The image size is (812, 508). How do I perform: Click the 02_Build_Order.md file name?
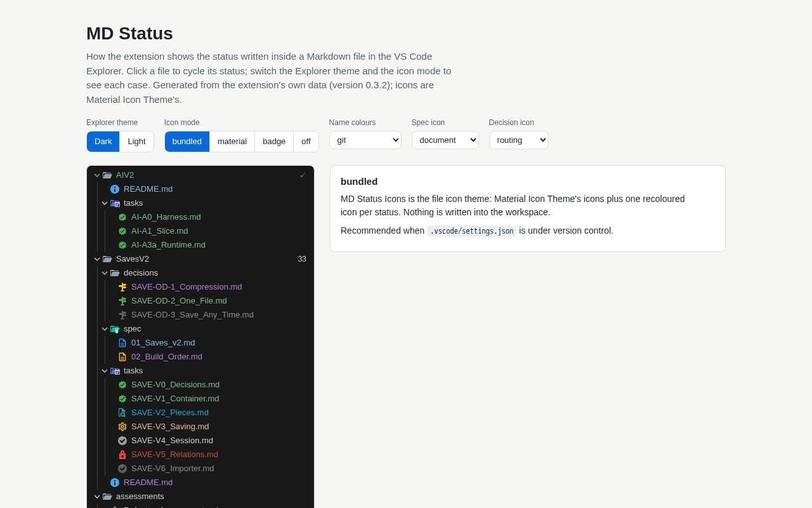point(167,357)
